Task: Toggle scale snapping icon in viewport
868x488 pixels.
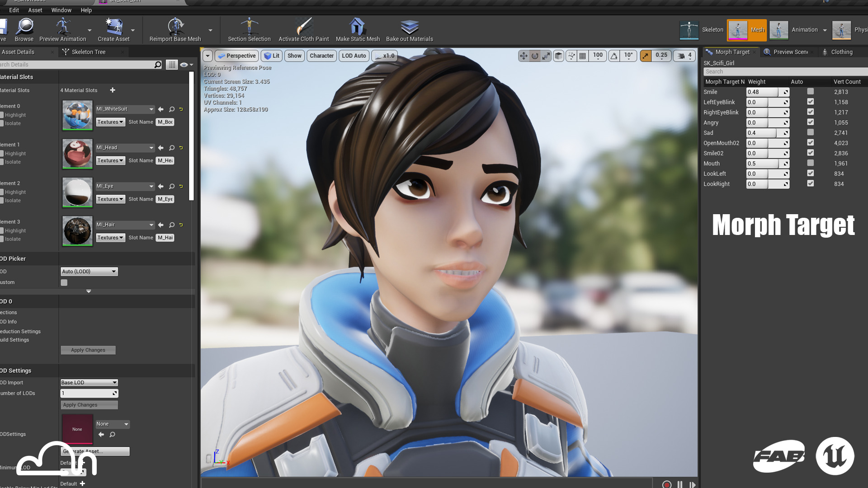Action: click(646, 56)
